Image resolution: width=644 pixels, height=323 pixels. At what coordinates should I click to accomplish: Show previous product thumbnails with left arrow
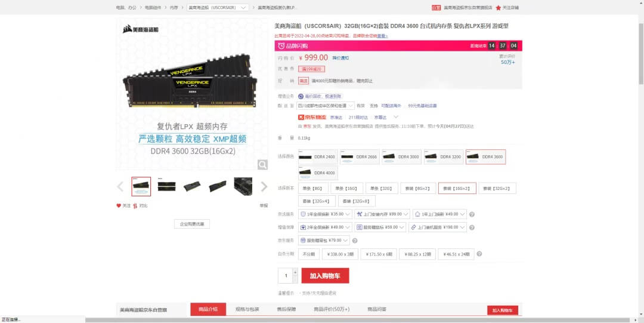click(120, 186)
